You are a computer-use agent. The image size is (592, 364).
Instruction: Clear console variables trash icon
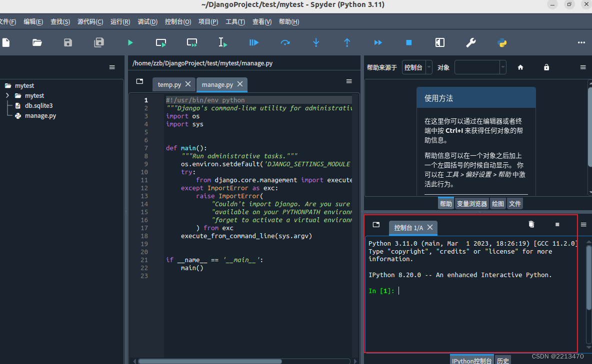(x=531, y=224)
